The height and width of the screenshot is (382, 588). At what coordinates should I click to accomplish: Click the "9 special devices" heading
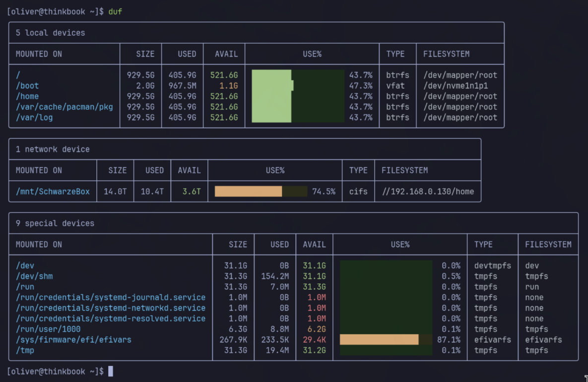55,223
